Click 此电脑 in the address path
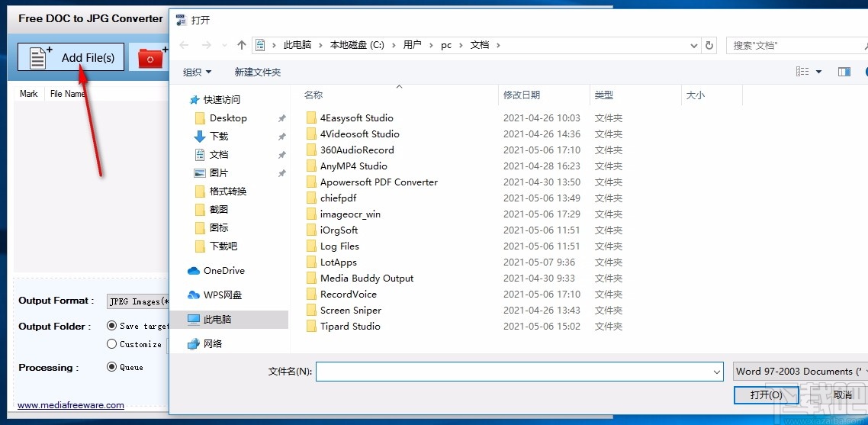 tap(297, 45)
